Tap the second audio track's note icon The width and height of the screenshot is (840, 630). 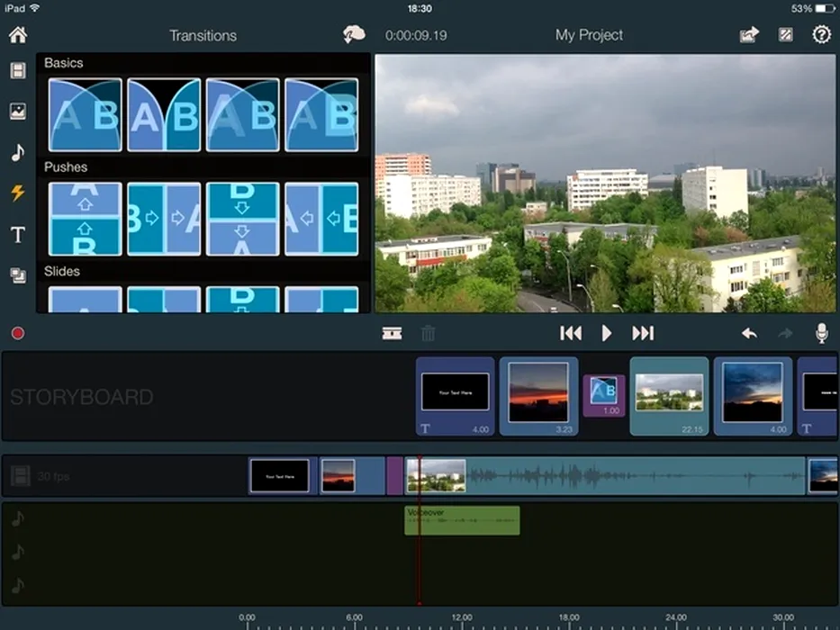(x=18, y=552)
